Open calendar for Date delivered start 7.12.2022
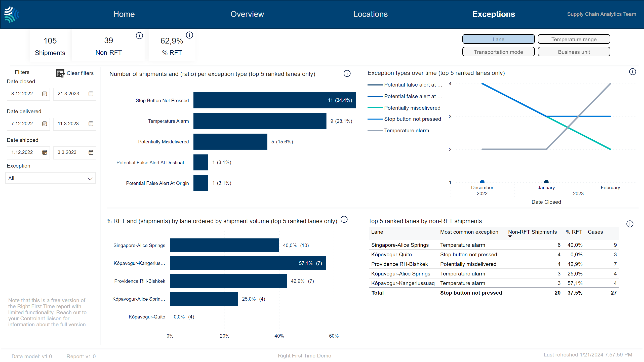 pyautogui.click(x=45, y=124)
